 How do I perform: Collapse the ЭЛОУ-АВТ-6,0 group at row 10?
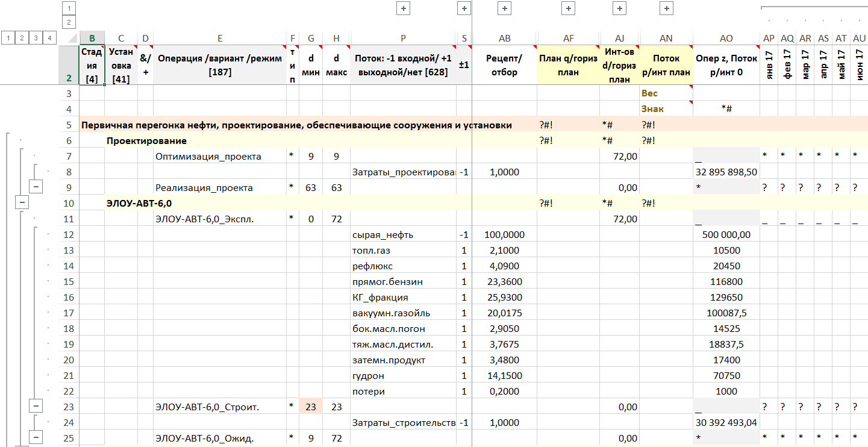[22, 203]
